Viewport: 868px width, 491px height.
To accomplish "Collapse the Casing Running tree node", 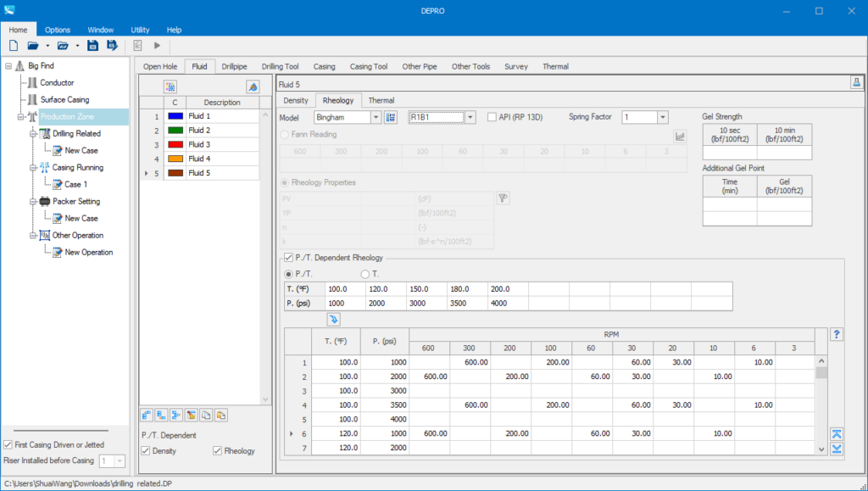I will (33, 168).
